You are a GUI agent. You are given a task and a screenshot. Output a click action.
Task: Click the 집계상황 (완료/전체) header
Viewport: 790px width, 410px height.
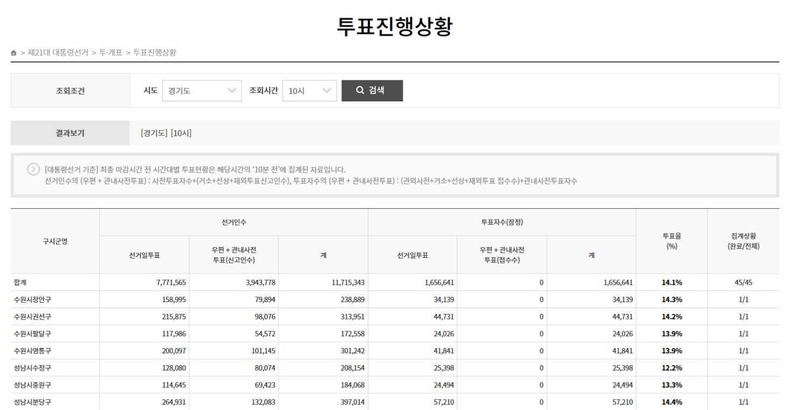(x=743, y=241)
